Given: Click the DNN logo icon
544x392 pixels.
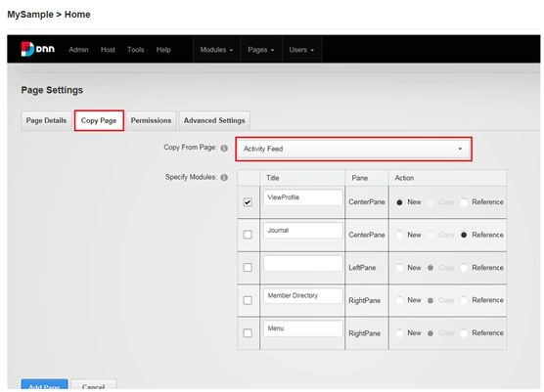Looking at the screenshot, I should (x=37, y=49).
